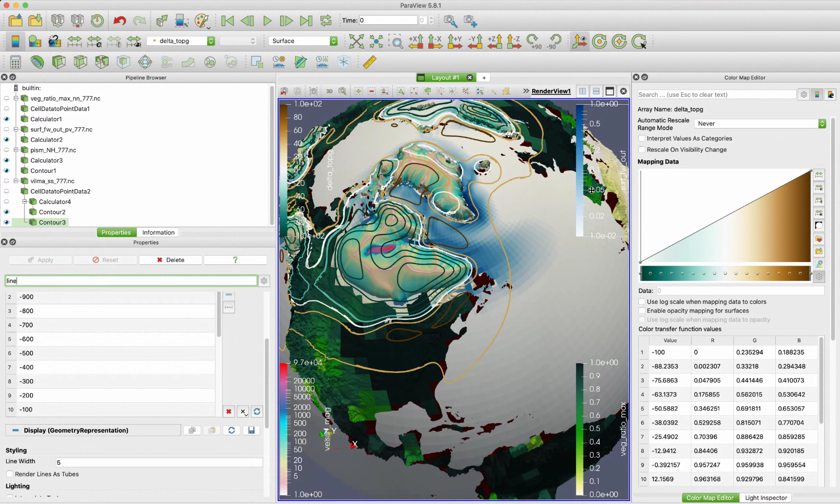Enable Use log scale when mapping data

(642, 302)
